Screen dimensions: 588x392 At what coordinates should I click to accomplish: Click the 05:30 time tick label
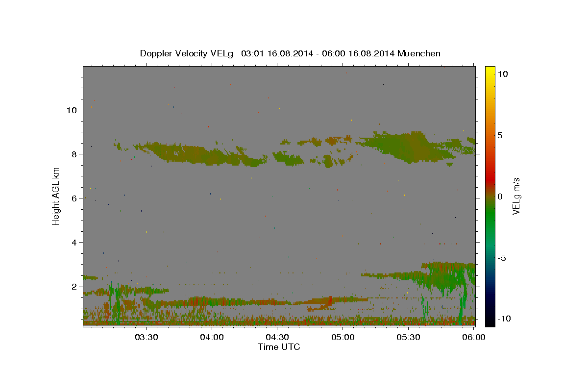(408, 337)
